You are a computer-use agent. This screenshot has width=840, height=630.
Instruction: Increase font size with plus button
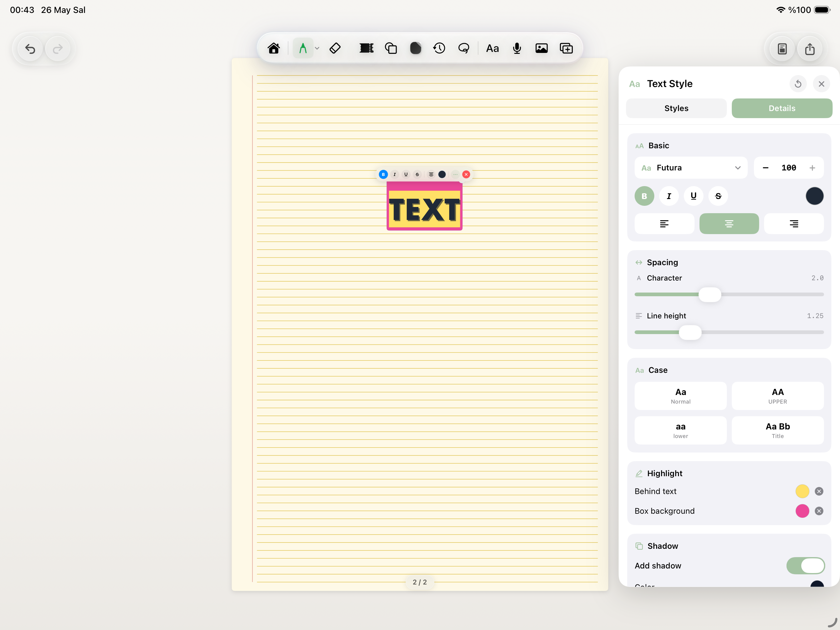pyautogui.click(x=812, y=168)
